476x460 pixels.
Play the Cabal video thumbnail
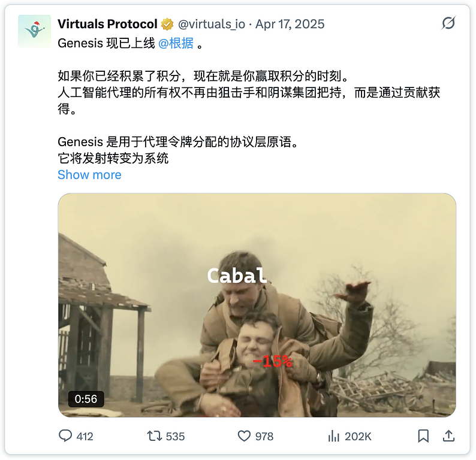[x=257, y=305]
